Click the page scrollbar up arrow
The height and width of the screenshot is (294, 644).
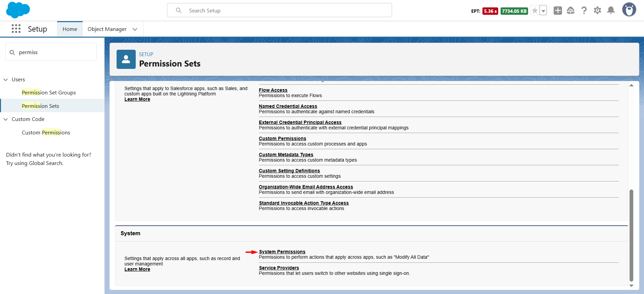click(x=631, y=85)
